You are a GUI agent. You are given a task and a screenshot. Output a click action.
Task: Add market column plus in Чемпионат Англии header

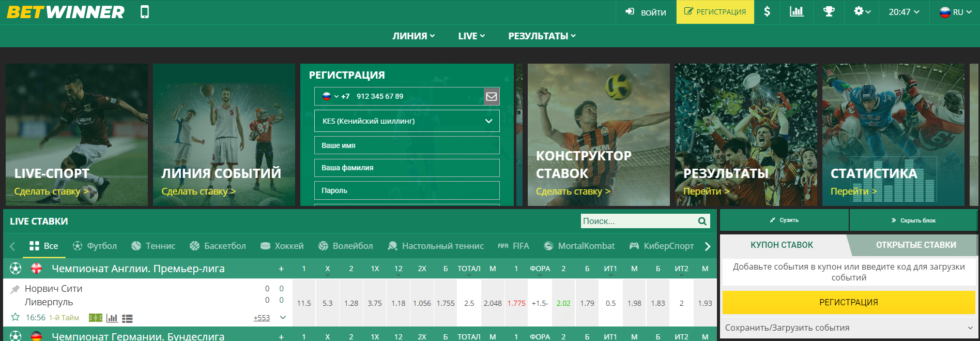pyautogui.click(x=281, y=269)
